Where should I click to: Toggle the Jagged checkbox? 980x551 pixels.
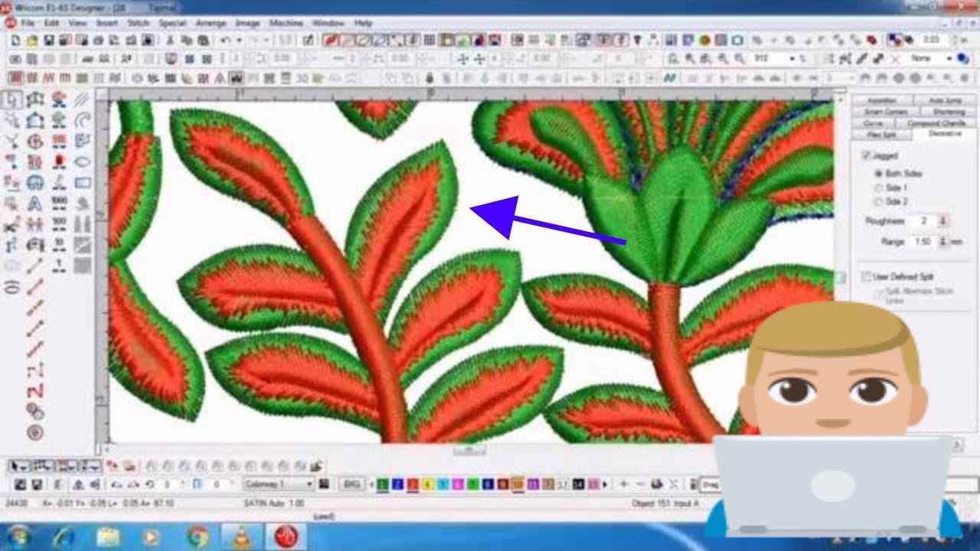[x=867, y=156]
